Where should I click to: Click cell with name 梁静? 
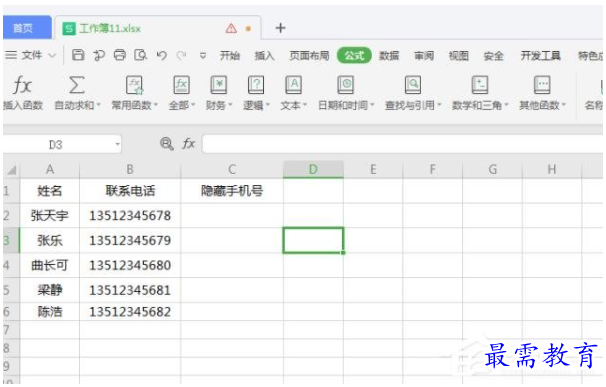50,290
